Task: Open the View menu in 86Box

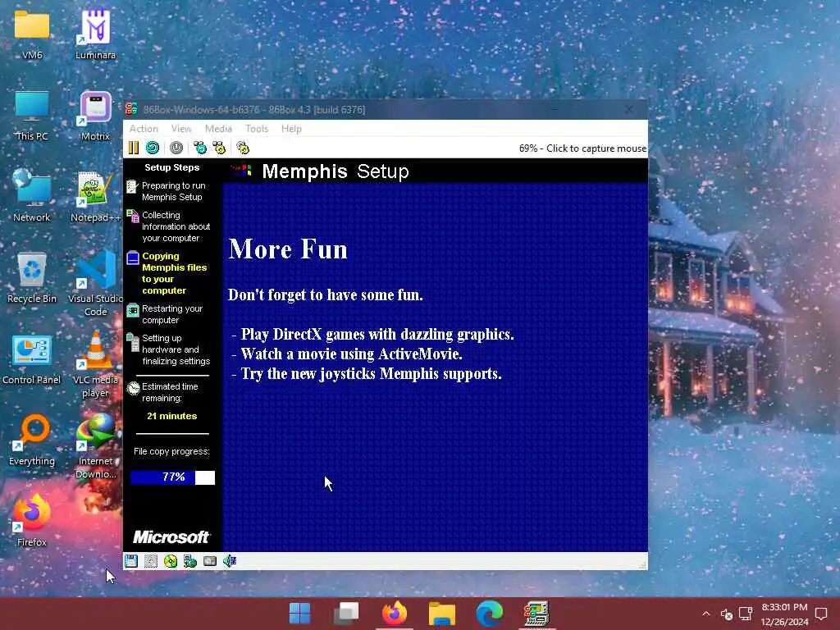Action: pos(181,129)
